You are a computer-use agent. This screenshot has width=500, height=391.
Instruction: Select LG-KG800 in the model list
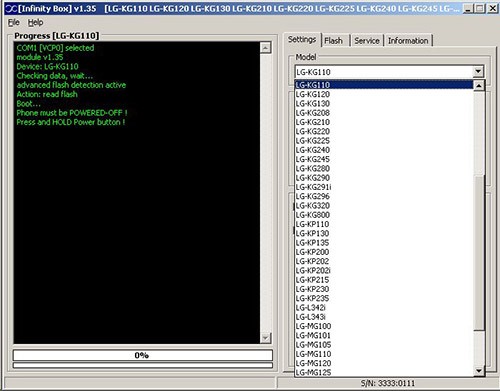point(384,215)
